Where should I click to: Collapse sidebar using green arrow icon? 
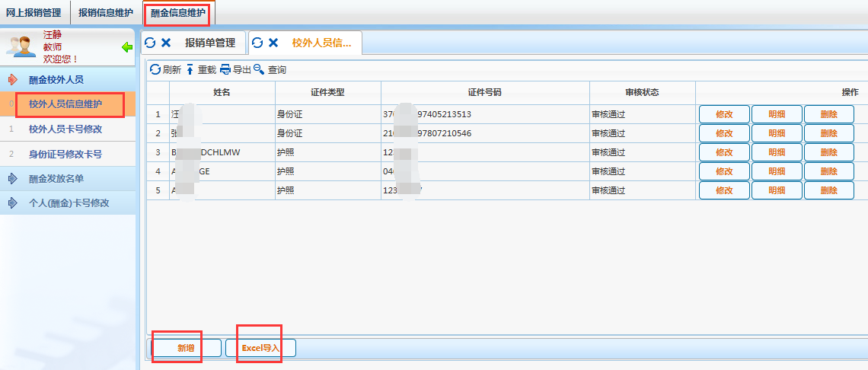(x=127, y=47)
